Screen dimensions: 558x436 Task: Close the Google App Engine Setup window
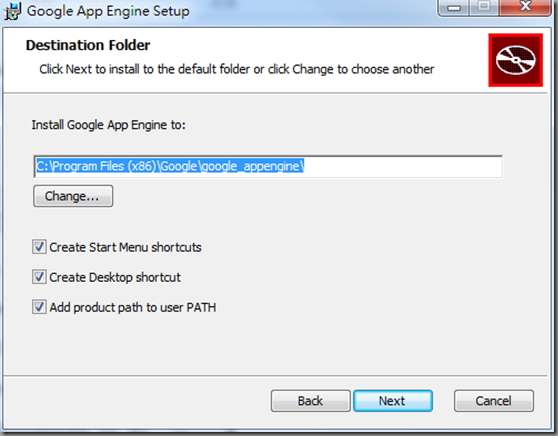525,7
